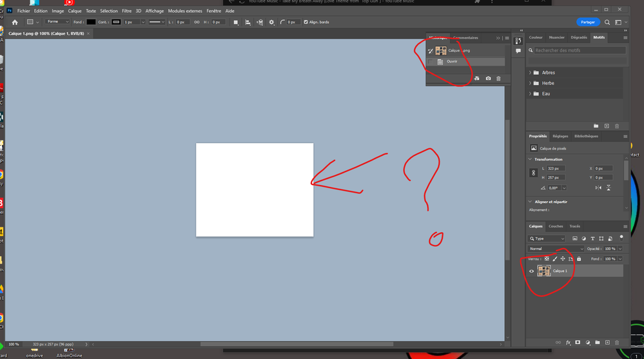Toggle prevent artboard auto-nesting lock icon
The width and height of the screenshot is (644, 359).
(x=571, y=258)
